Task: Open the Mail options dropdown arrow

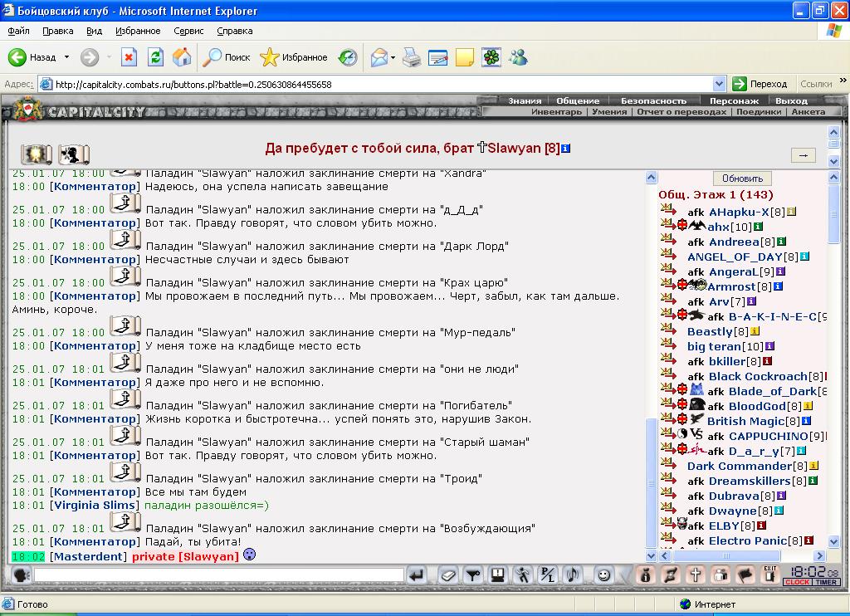Action: click(x=393, y=57)
